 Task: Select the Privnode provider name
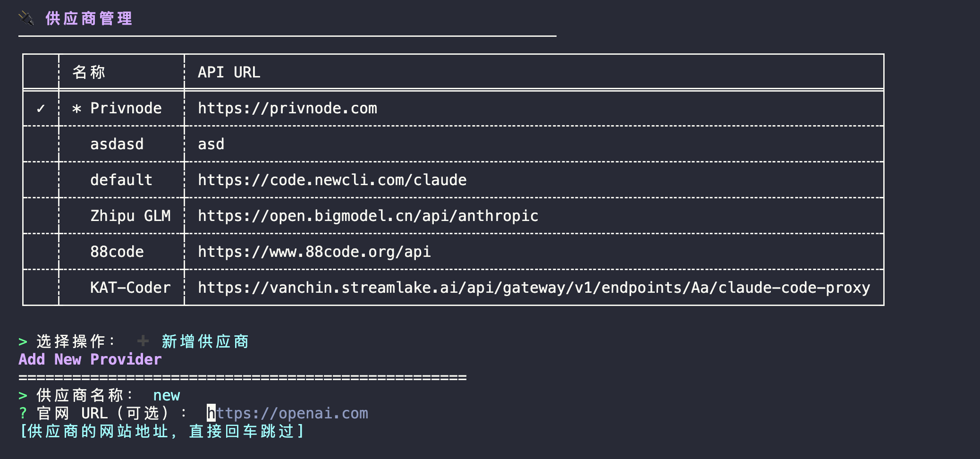click(x=126, y=108)
